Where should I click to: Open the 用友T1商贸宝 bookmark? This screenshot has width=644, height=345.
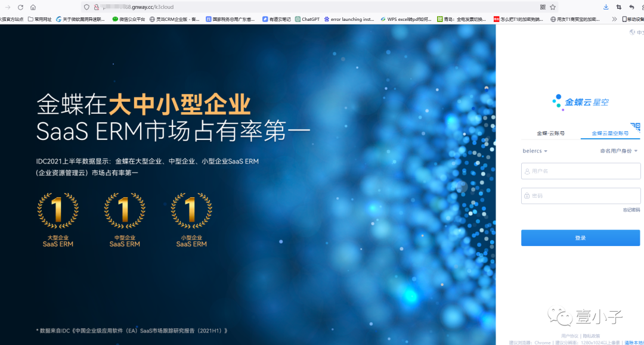tap(575, 19)
